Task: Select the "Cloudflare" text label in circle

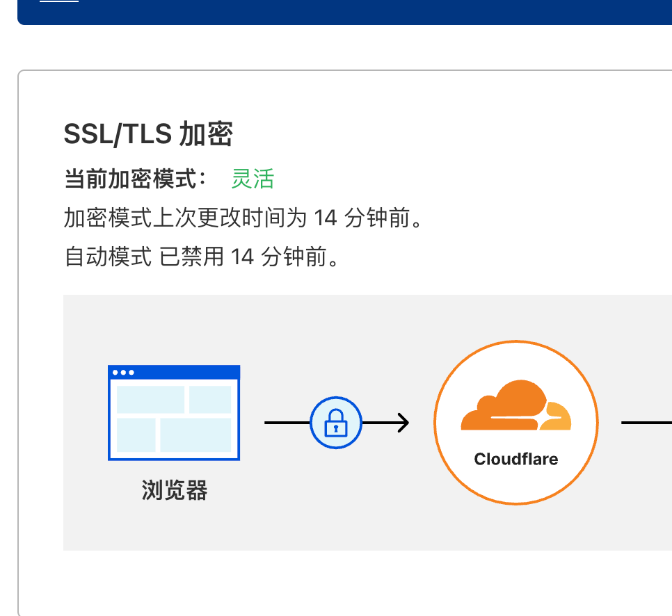Action: [x=516, y=459]
